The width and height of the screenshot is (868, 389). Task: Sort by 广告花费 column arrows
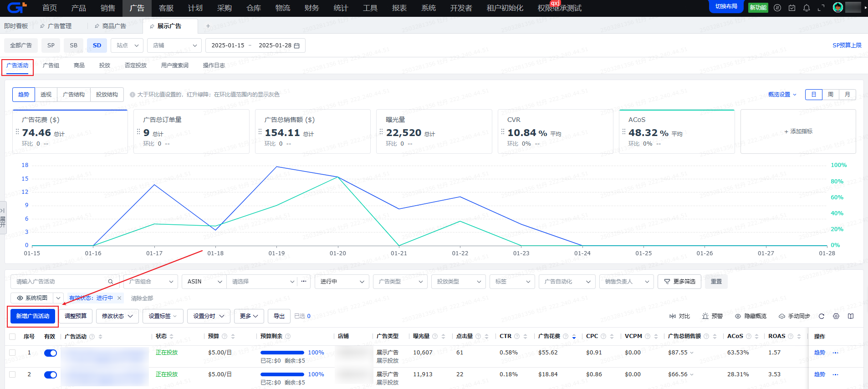pyautogui.click(x=574, y=337)
